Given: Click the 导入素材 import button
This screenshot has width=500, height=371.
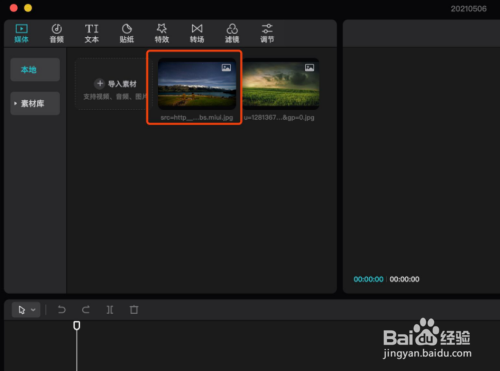Looking at the screenshot, I should pyautogui.click(x=116, y=84).
